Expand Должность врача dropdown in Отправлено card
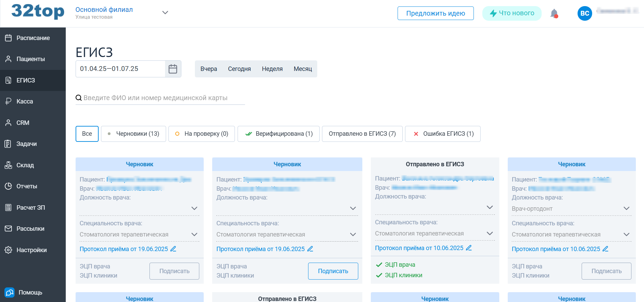 [490, 207]
